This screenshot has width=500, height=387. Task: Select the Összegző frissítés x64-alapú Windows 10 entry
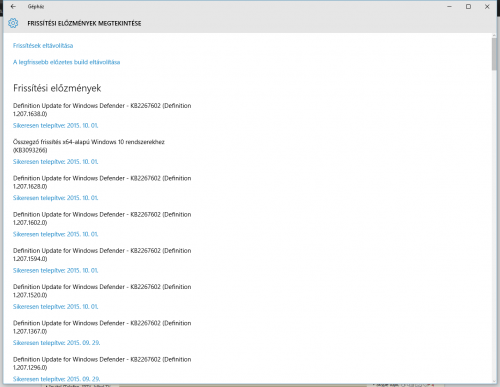click(x=89, y=146)
